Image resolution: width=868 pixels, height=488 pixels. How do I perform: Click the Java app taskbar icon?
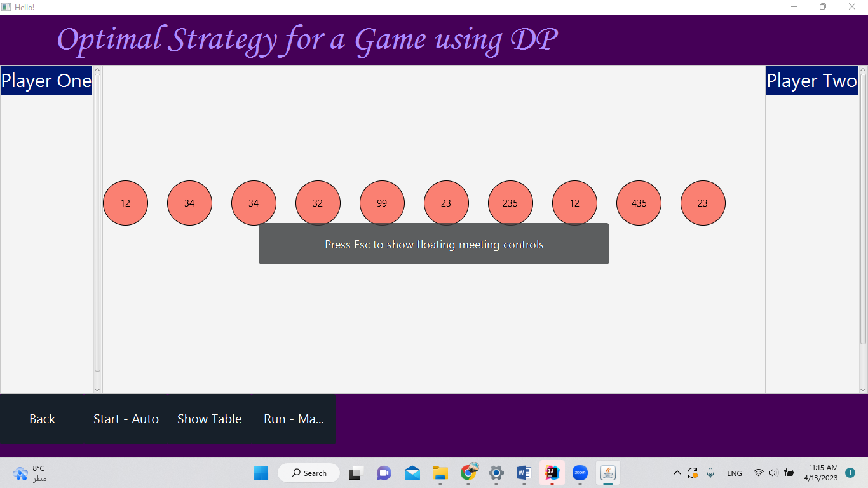608,473
